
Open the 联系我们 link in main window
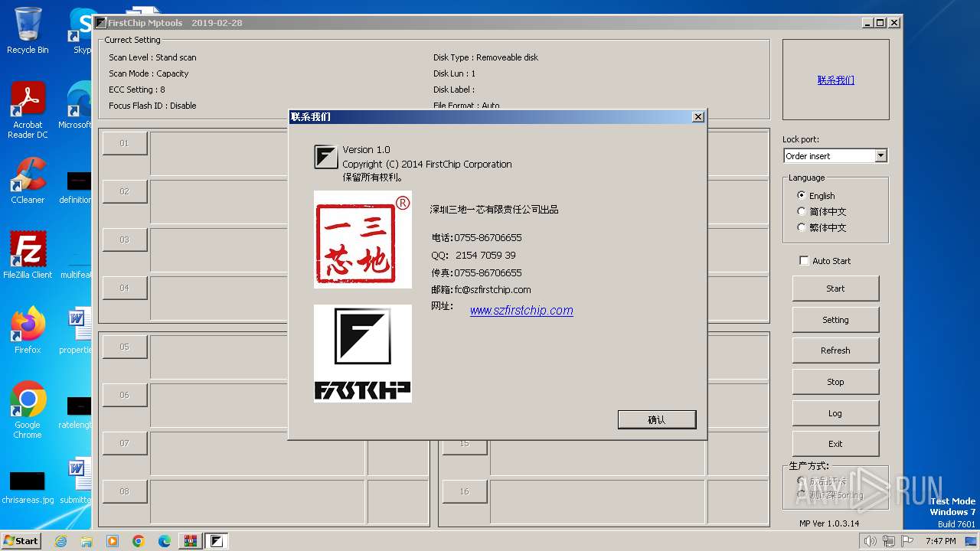(835, 80)
